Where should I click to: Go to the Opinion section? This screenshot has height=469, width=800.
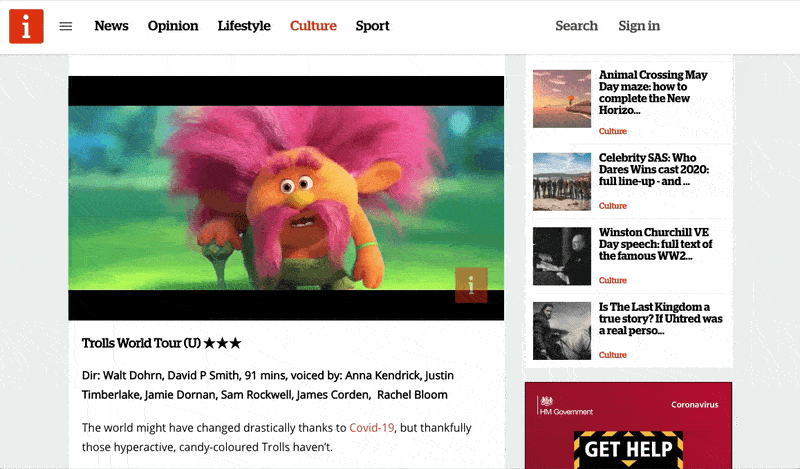(173, 26)
